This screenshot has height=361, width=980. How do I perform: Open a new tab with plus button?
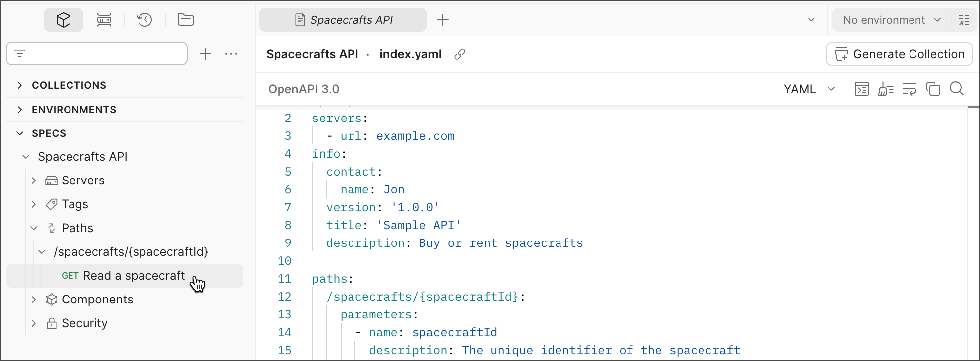click(x=442, y=20)
